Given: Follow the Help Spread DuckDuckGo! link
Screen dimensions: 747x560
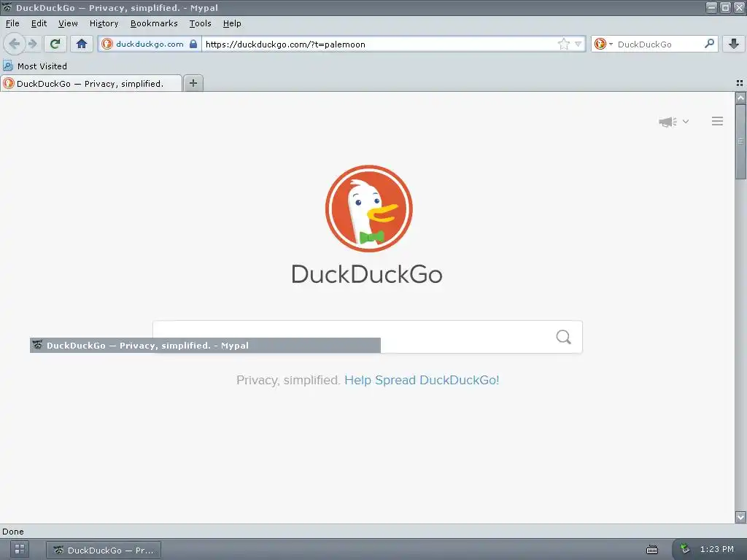Looking at the screenshot, I should pyautogui.click(x=422, y=380).
